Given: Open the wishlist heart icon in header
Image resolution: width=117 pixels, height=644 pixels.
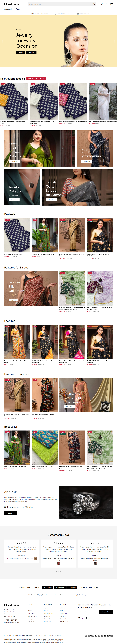Looking at the screenshot, I should coord(106,4).
